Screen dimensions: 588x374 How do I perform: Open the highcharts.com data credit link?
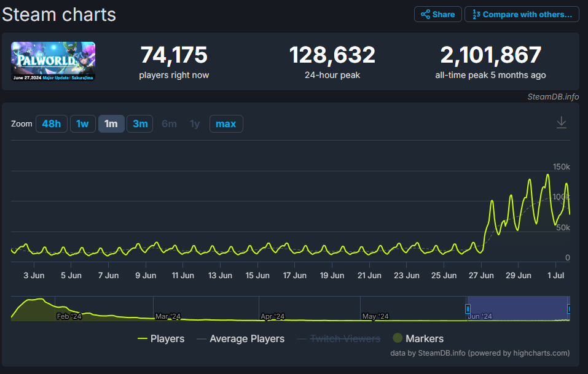[x=527, y=353]
